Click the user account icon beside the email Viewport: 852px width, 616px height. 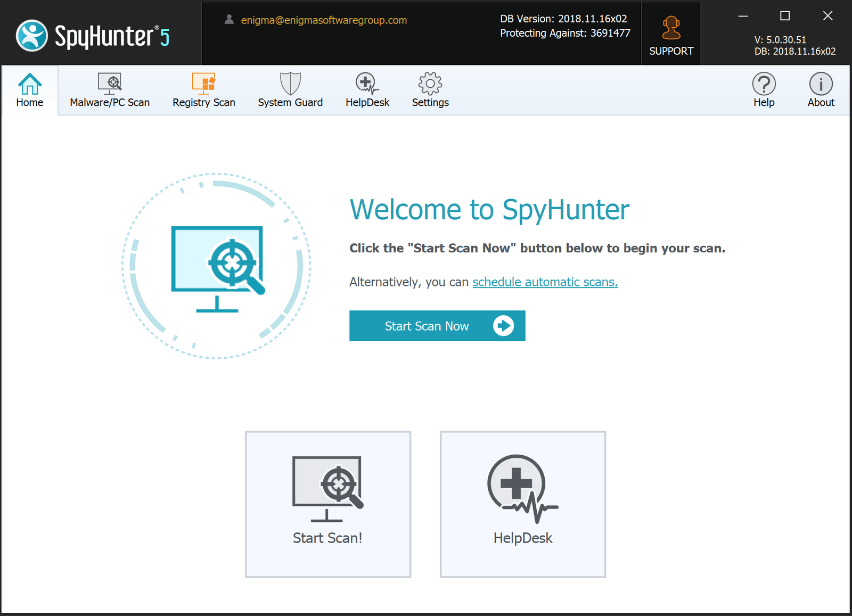coord(229,20)
